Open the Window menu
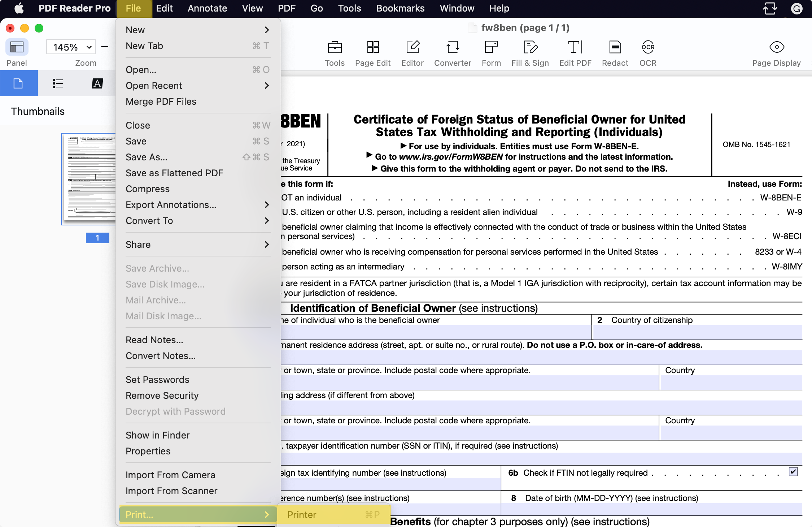 click(457, 8)
